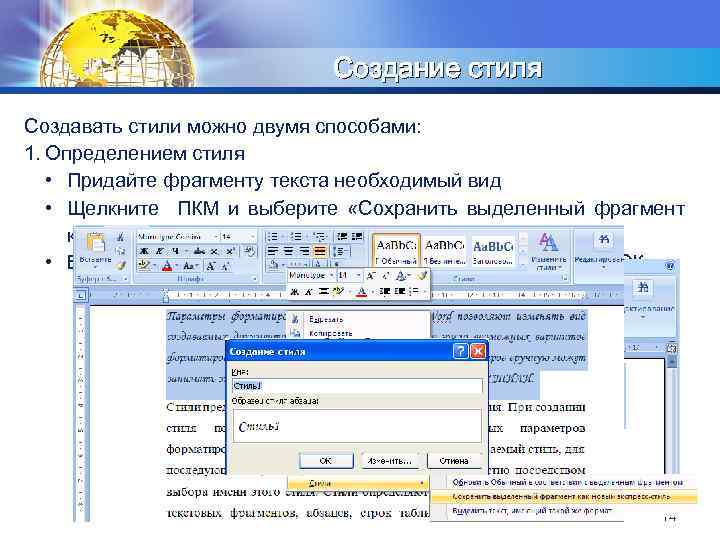Image resolution: width=720 pixels, height=540 pixels.
Task: Click Center alignment in Paragraph group
Action: (288, 251)
